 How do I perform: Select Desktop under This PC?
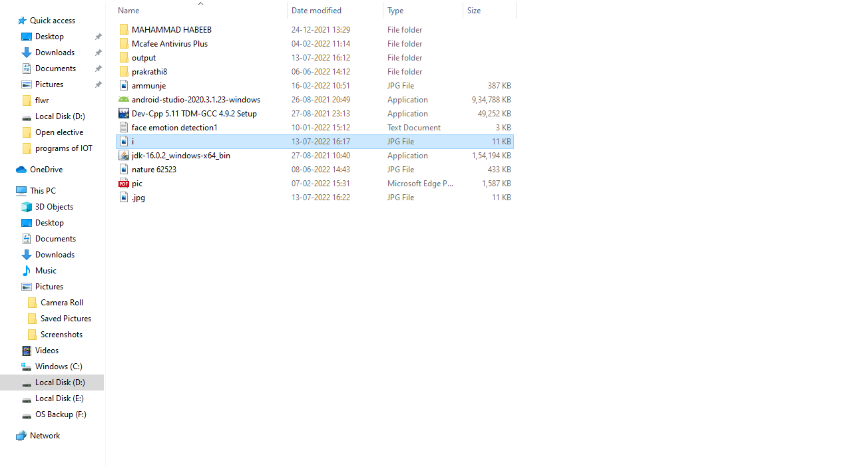pos(49,222)
